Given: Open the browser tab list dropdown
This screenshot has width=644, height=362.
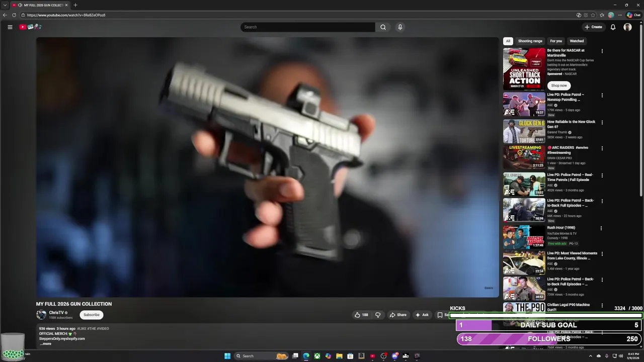Looking at the screenshot, I should coord(5,5).
